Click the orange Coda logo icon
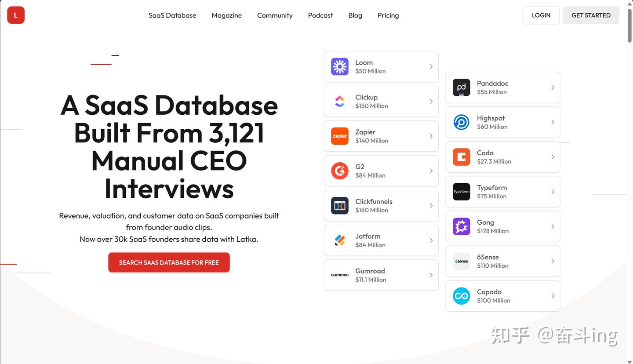Viewport: 633px width, 364px height. [x=462, y=157]
